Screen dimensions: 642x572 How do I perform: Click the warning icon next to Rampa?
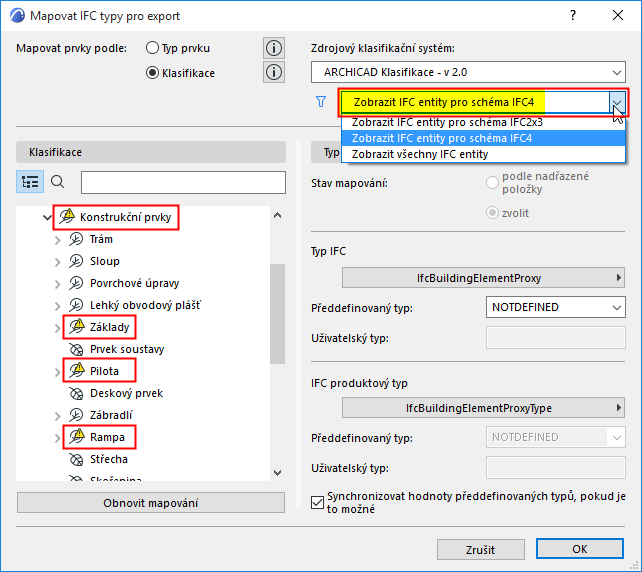(77, 436)
